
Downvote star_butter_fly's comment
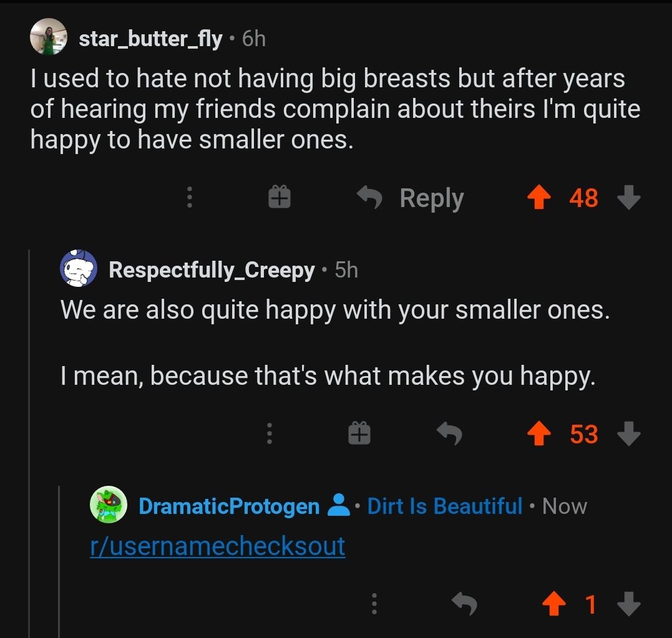[x=628, y=198]
